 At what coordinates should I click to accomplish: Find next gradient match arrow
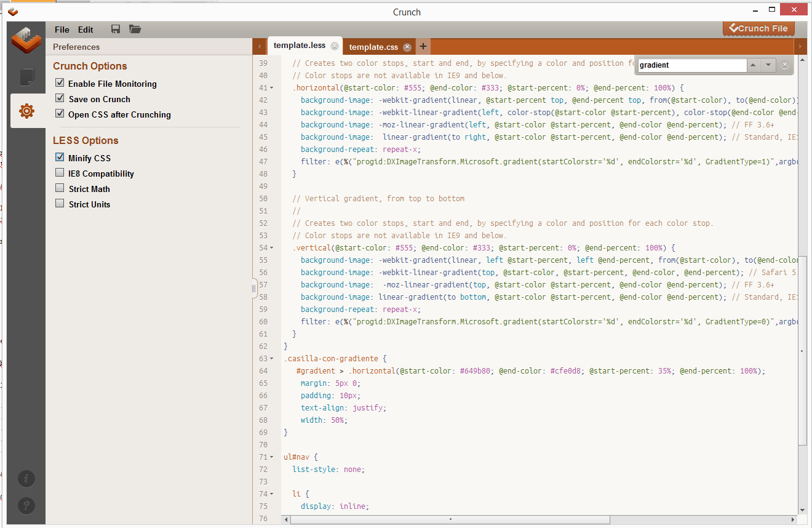768,65
